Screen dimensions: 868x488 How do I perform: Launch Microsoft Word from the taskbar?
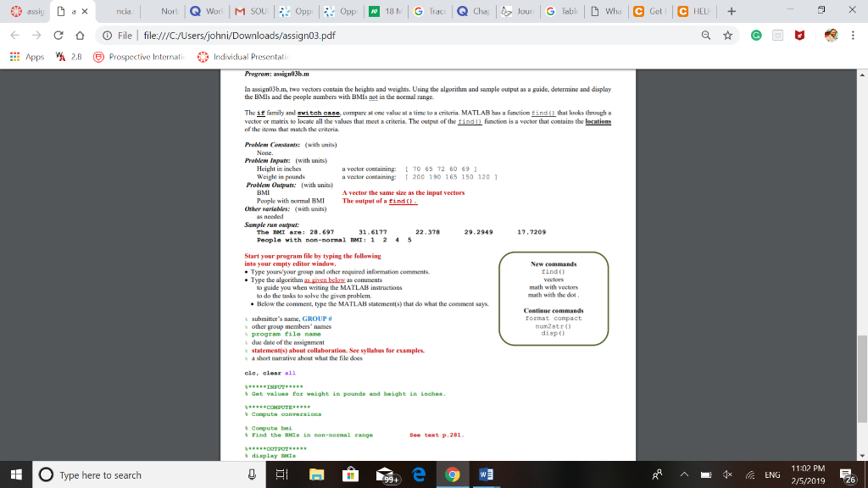coord(484,474)
